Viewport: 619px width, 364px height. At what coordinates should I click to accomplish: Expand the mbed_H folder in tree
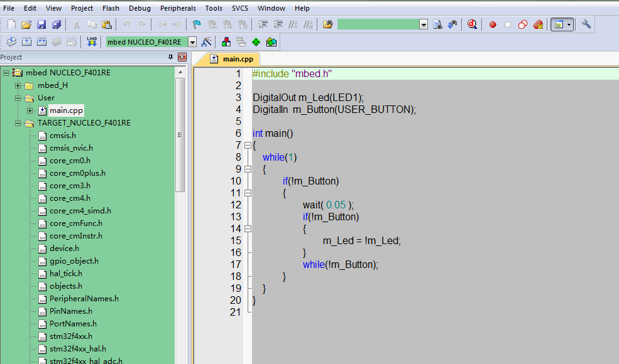(18, 85)
